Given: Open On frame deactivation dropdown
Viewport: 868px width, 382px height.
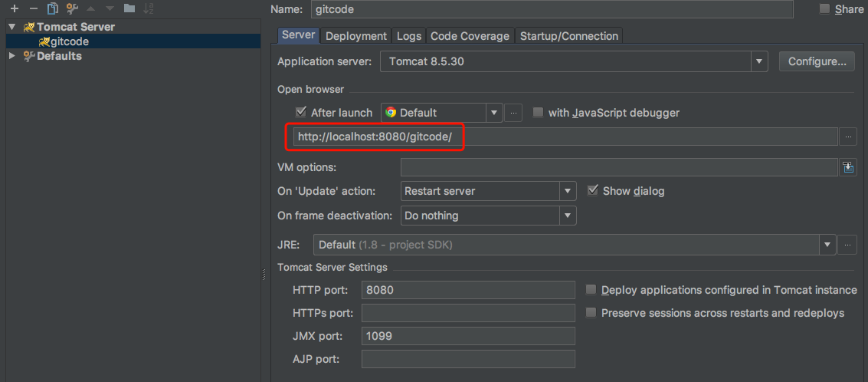Looking at the screenshot, I should 568,216.
